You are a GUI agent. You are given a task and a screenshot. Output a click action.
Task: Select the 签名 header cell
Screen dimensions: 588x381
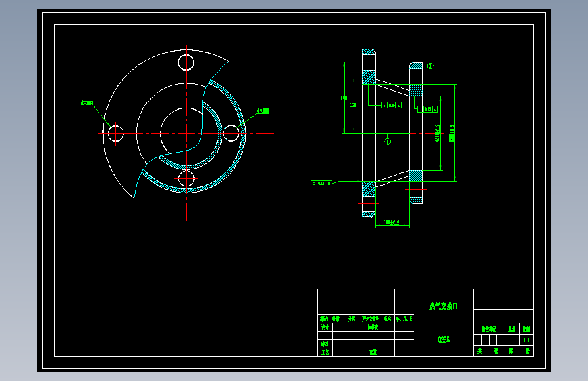387,319
